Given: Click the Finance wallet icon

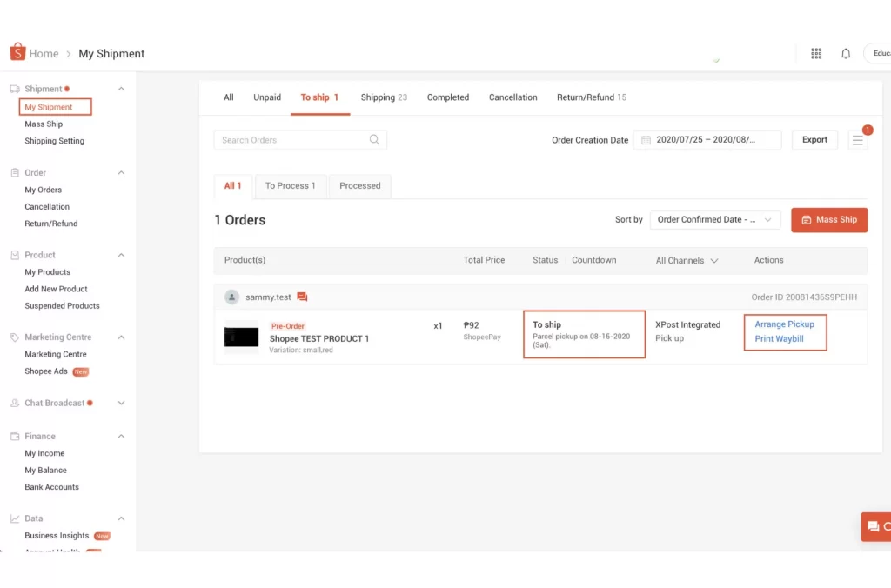Looking at the screenshot, I should pos(15,437).
